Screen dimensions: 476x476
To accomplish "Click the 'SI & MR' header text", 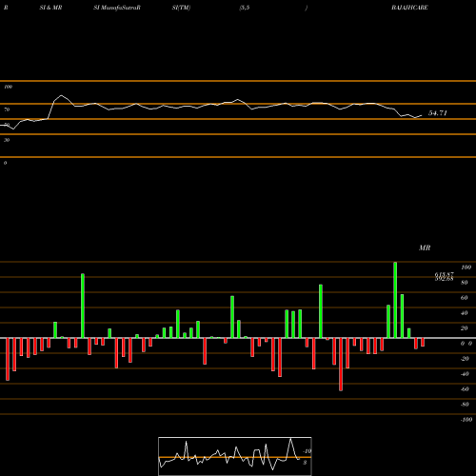I will tap(50, 8).
